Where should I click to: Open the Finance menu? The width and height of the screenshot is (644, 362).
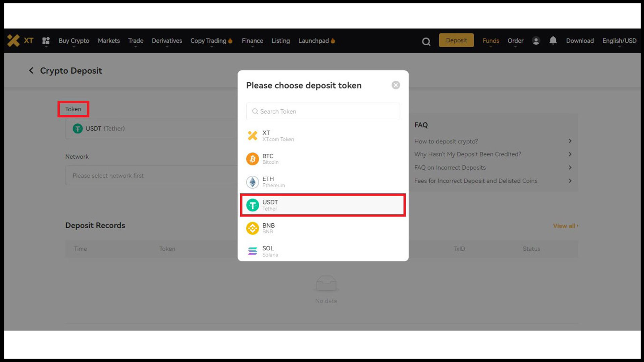click(x=252, y=41)
